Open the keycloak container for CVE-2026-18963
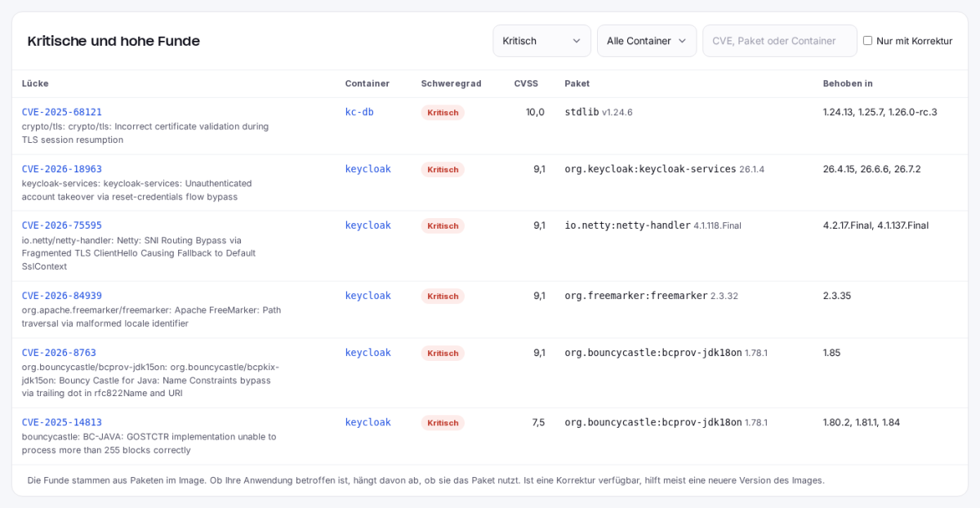Image resolution: width=980 pixels, height=508 pixels. (368, 169)
